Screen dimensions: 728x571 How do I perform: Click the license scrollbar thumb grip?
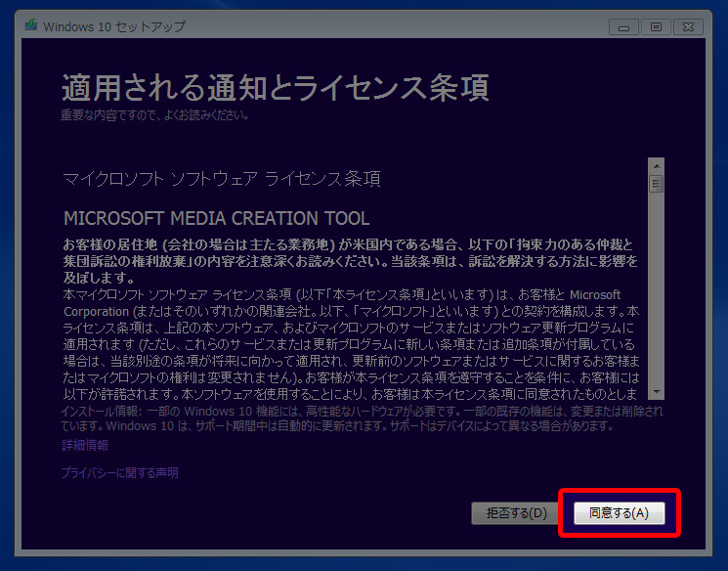coord(656,183)
